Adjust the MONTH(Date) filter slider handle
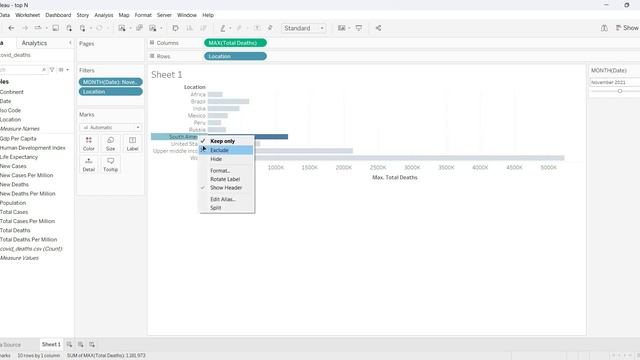 coord(620,91)
